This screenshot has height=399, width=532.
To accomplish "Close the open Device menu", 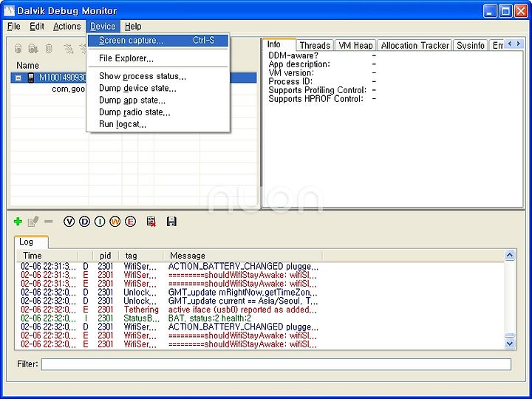I will click(103, 26).
